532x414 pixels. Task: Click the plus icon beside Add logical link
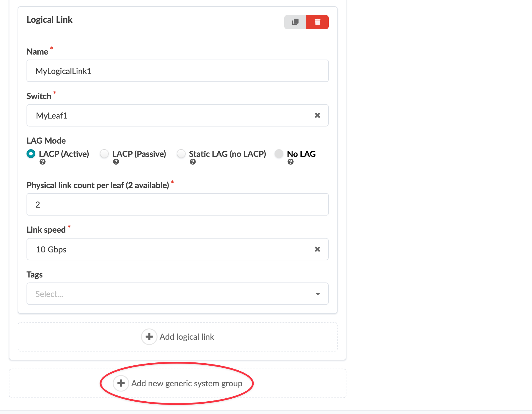[149, 337]
